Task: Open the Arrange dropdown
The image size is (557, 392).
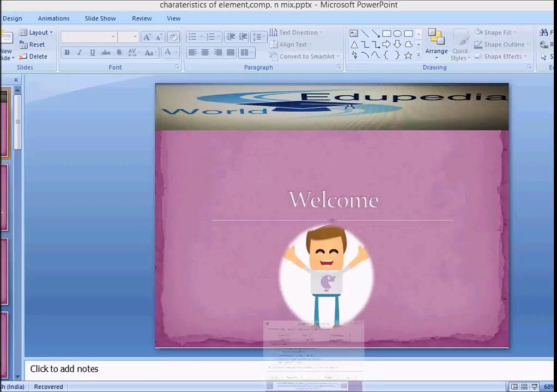Action: [437, 44]
